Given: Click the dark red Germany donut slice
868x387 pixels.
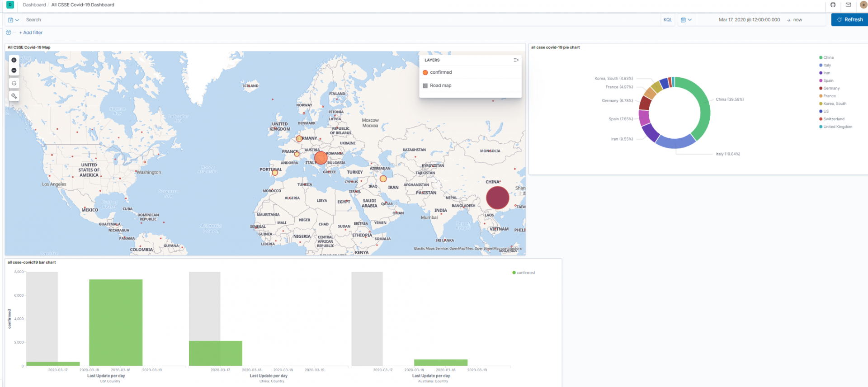Looking at the screenshot, I should pyautogui.click(x=645, y=103).
